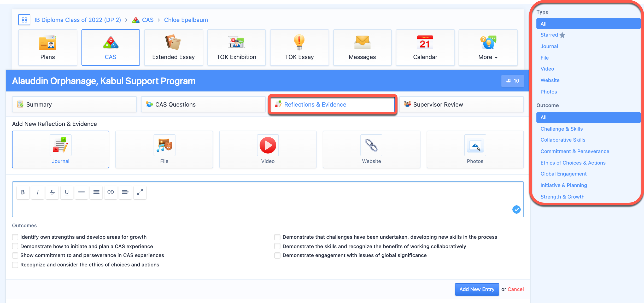
Task: Insert a horizontal rule in editor
Action: pyautogui.click(x=81, y=192)
